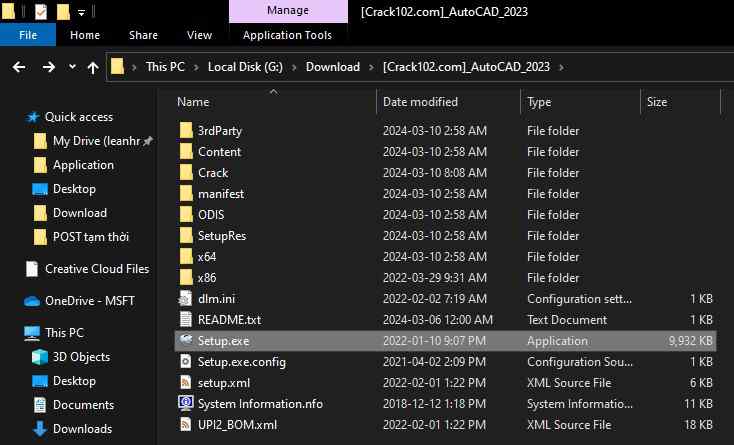
Task: Sort files by Date modified column
Action: click(420, 102)
